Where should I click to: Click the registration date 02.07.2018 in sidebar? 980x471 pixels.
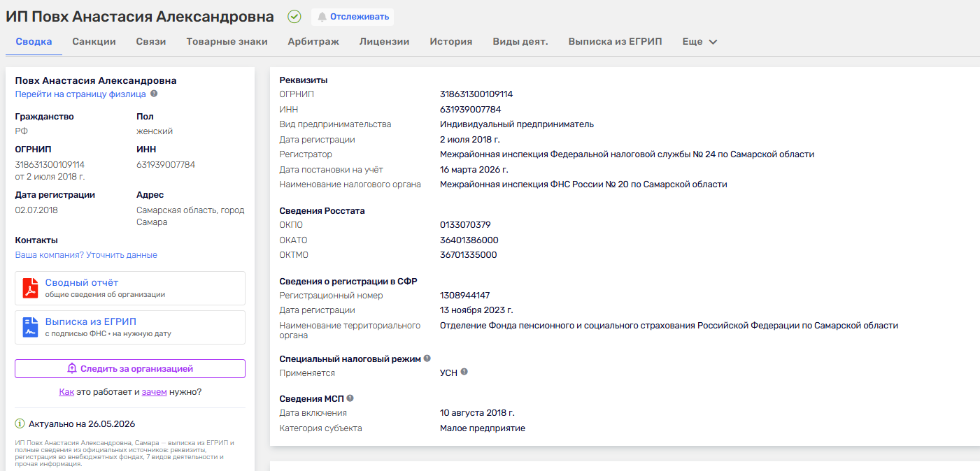coord(36,210)
